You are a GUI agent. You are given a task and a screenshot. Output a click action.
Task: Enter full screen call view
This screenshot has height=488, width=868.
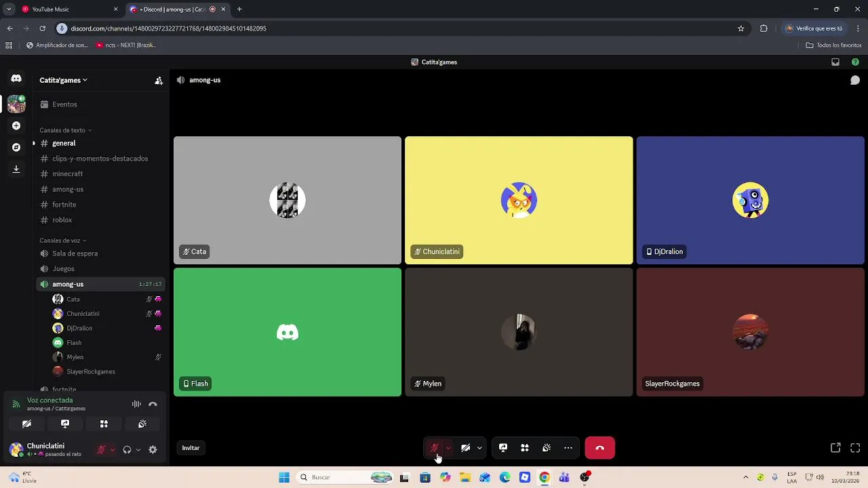[855, 448]
